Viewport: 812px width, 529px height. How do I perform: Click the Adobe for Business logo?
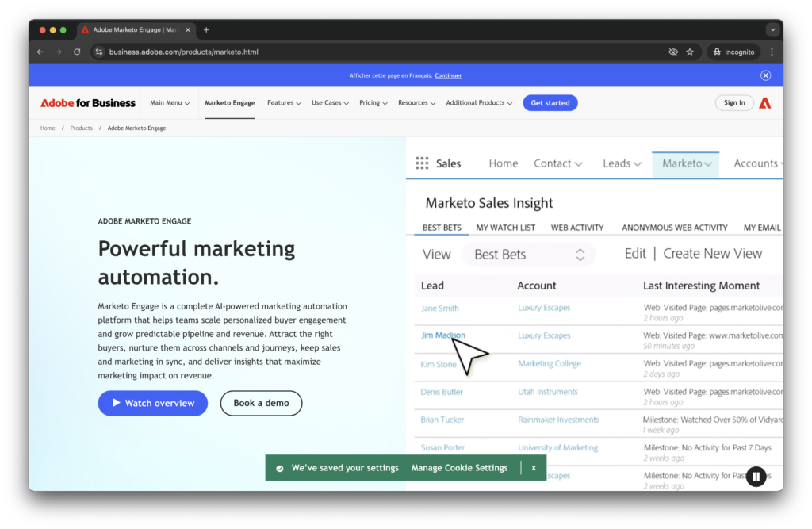pyautogui.click(x=87, y=102)
